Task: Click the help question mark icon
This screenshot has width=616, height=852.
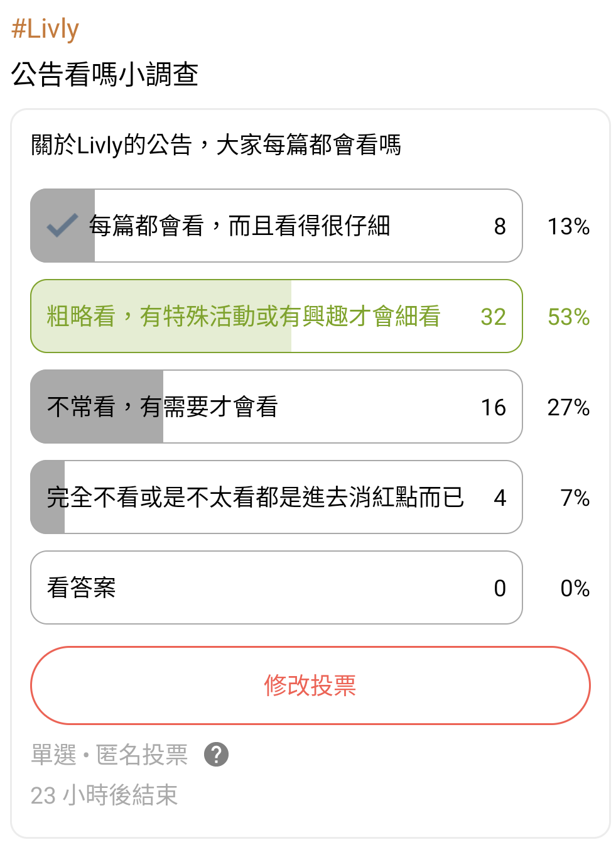Action: 217,754
